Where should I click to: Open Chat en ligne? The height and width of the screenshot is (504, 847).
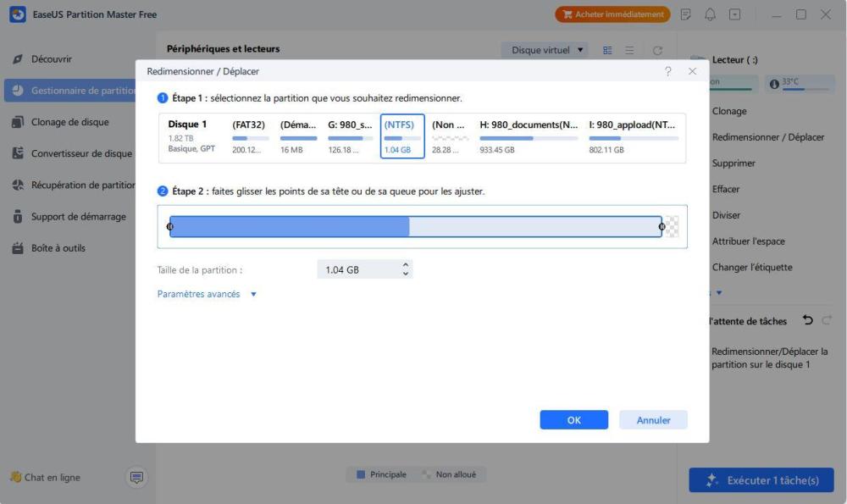tap(46, 477)
